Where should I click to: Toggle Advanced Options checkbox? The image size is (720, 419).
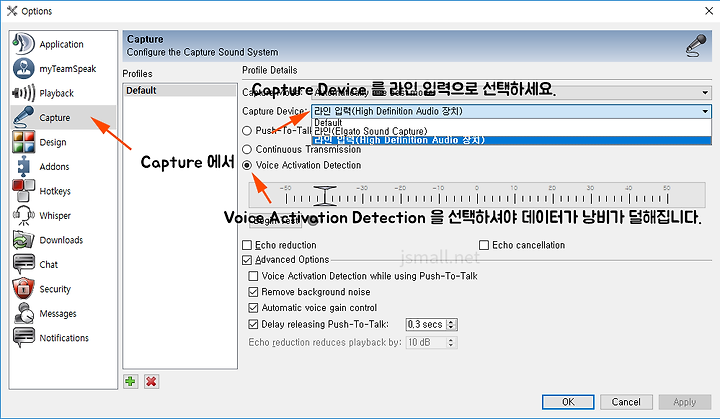[x=247, y=260]
